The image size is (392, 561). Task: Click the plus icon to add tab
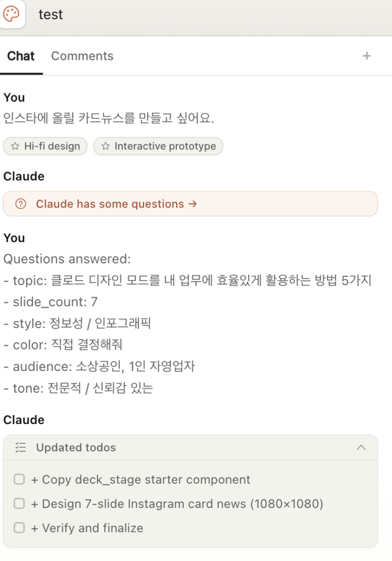pos(366,56)
